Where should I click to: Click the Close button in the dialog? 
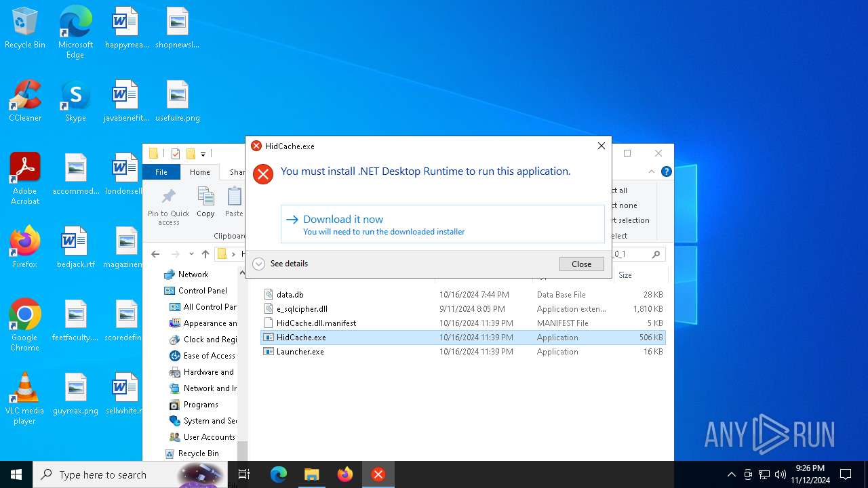click(x=582, y=264)
